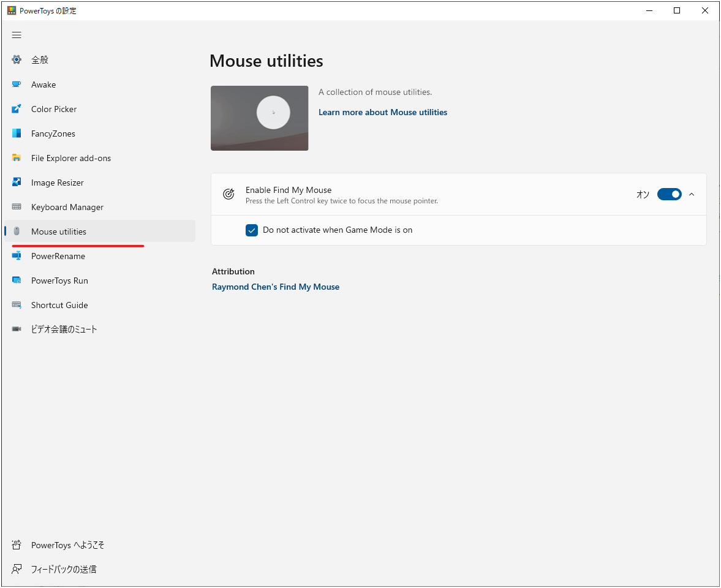
Task: Open Shortcut Guide settings
Action: click(x=100, y=305)
